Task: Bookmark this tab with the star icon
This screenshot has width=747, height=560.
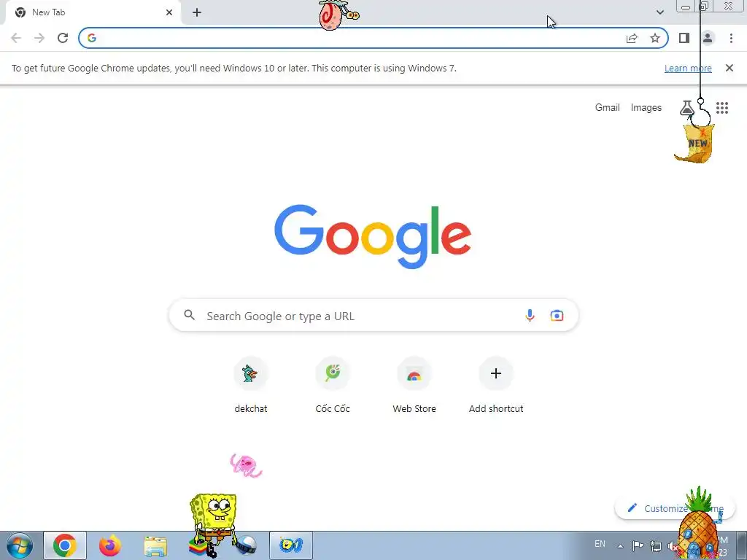Action: [x=655, y=38]
